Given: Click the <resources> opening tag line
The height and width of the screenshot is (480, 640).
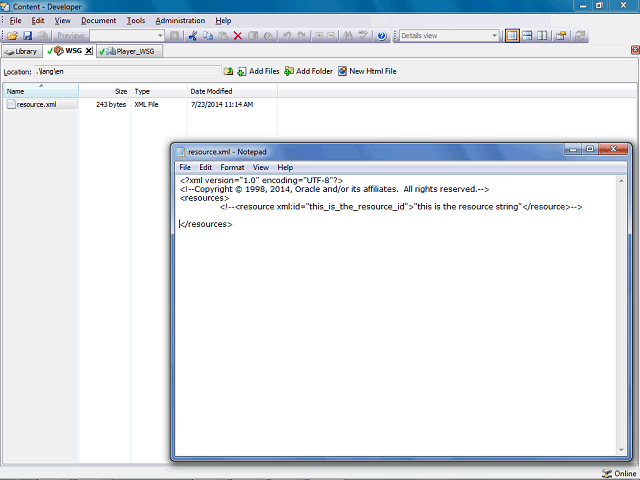Looking at the screenshot, I should click(204, 198).
